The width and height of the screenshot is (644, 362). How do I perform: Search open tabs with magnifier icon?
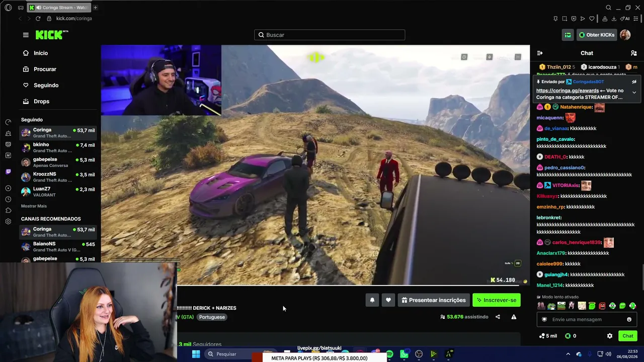[x=608, y=8]
